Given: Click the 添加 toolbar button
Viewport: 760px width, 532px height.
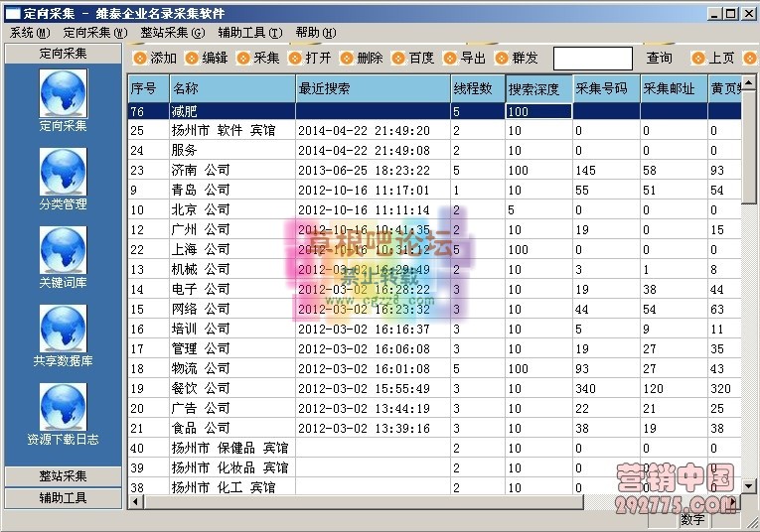Looking at the screenshot, I should (155, 59).
